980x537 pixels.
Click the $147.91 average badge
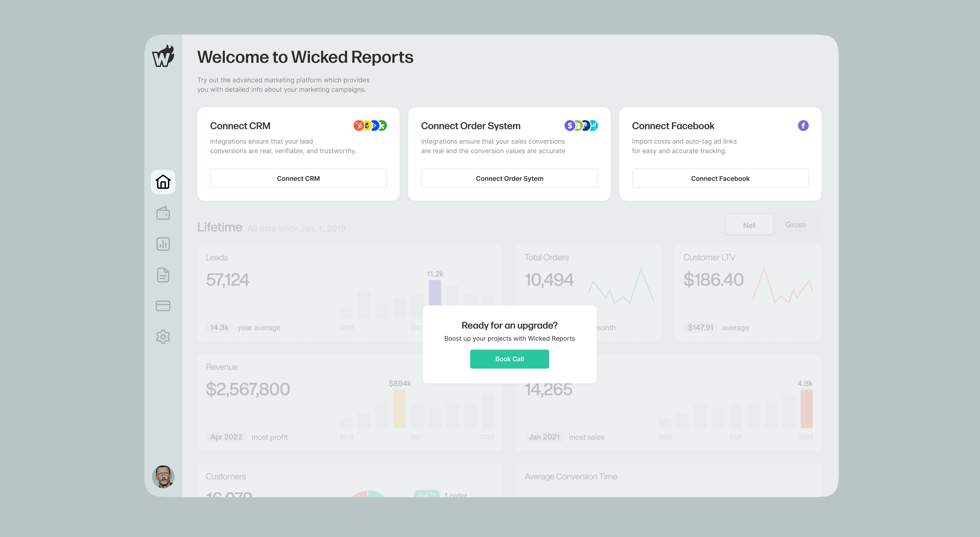(x=700, y=328)
